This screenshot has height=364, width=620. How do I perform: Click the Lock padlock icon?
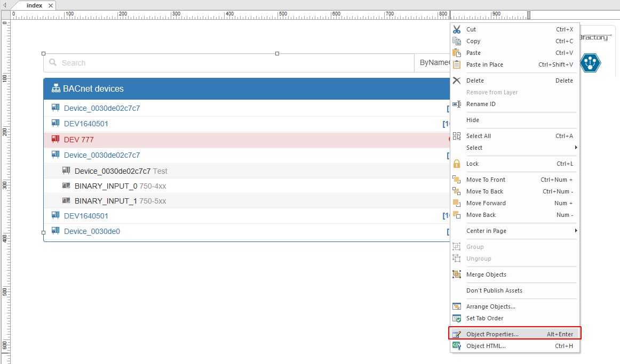click(x=457, y=164)
